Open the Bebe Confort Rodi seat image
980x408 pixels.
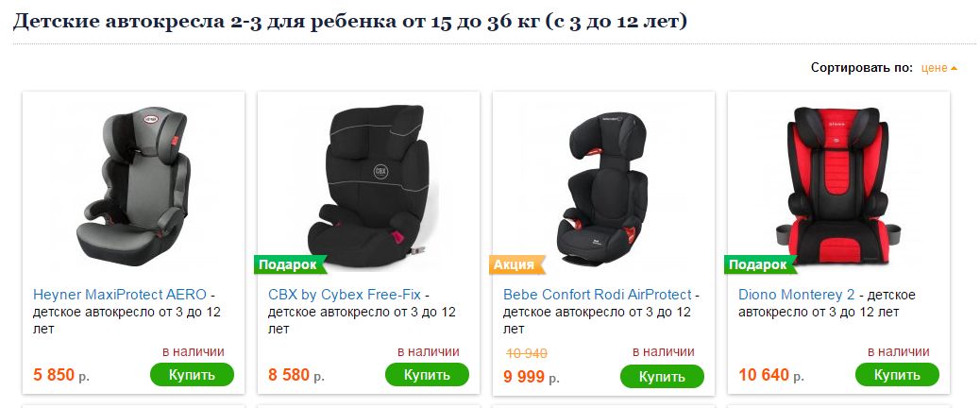(603, 185)
